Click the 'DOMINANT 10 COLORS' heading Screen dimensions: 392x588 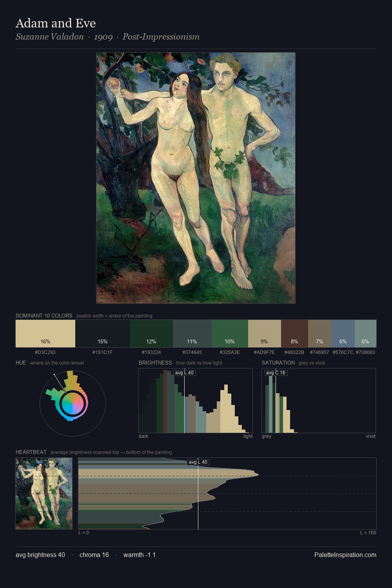(x=44, y=316)
